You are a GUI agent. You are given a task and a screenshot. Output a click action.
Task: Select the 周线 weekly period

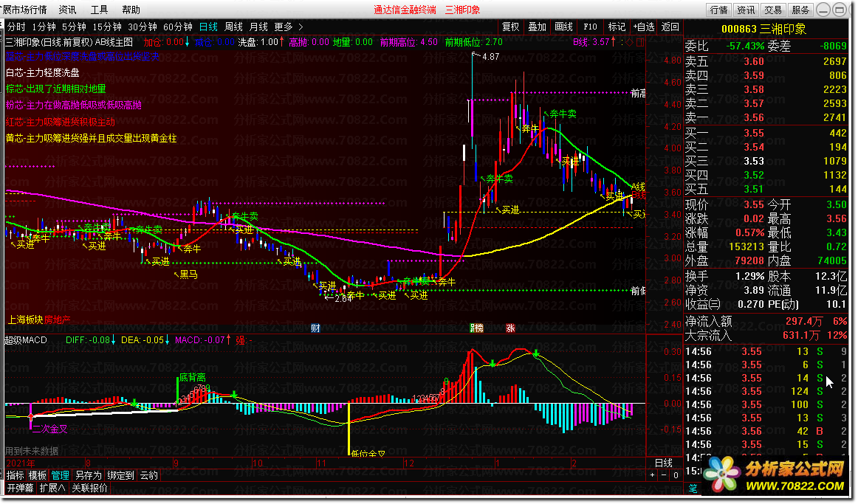(x=233, y=27)
